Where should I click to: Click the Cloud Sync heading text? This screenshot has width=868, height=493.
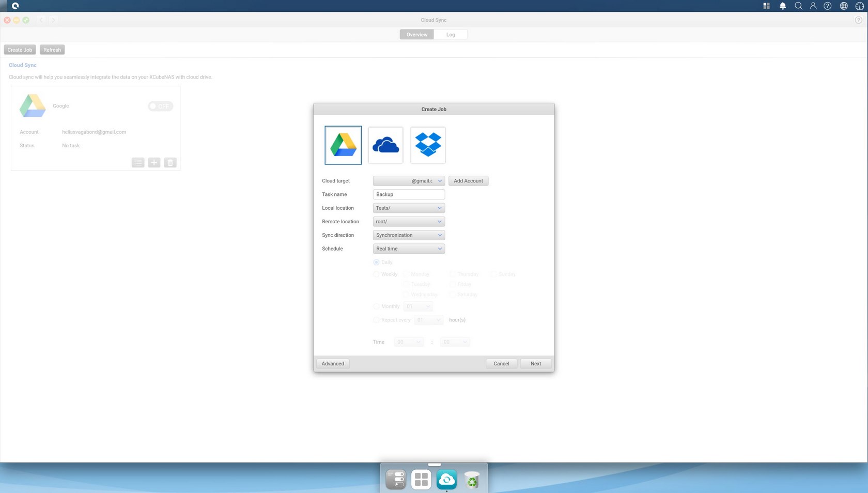pos(23,65)
